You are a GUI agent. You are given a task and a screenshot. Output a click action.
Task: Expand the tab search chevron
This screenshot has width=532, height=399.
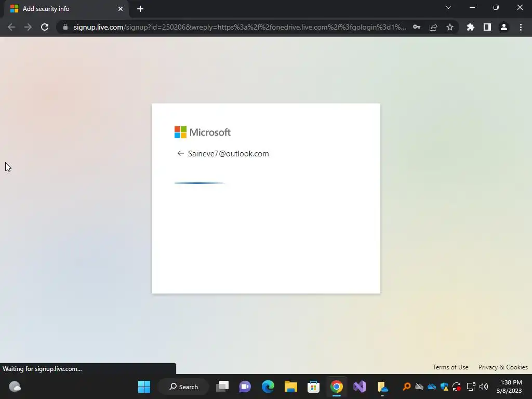point(448,7)
